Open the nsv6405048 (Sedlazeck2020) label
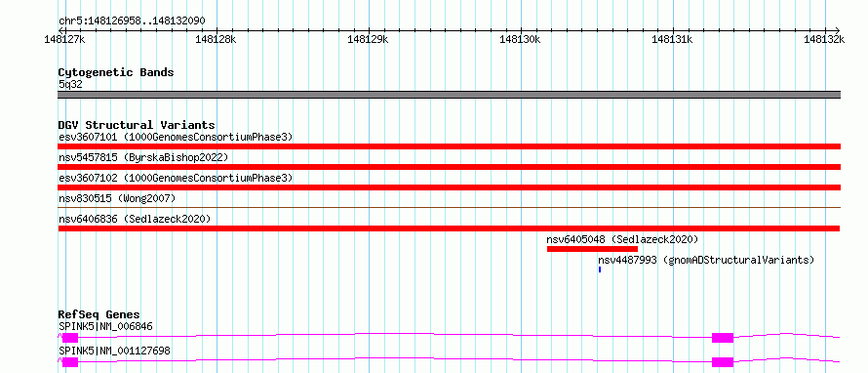This screenshot has height=373, width=868. tap(623, 239)
